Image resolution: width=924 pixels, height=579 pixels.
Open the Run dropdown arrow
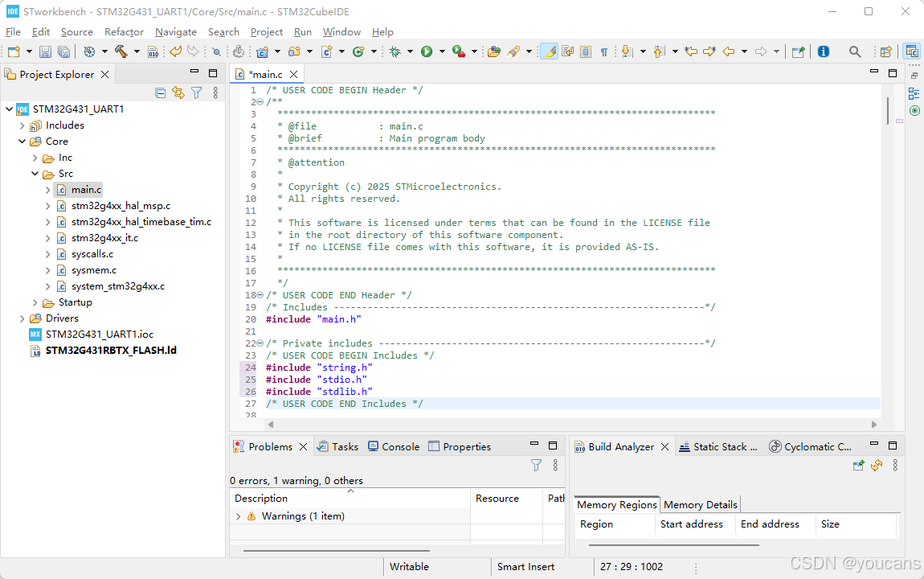click(442, 52)
